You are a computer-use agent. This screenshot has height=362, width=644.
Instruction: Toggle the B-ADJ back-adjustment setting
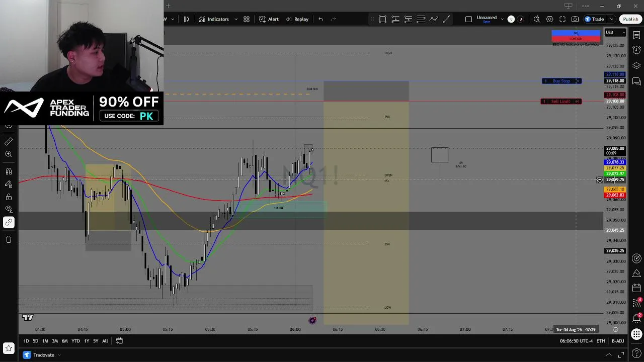618,341
